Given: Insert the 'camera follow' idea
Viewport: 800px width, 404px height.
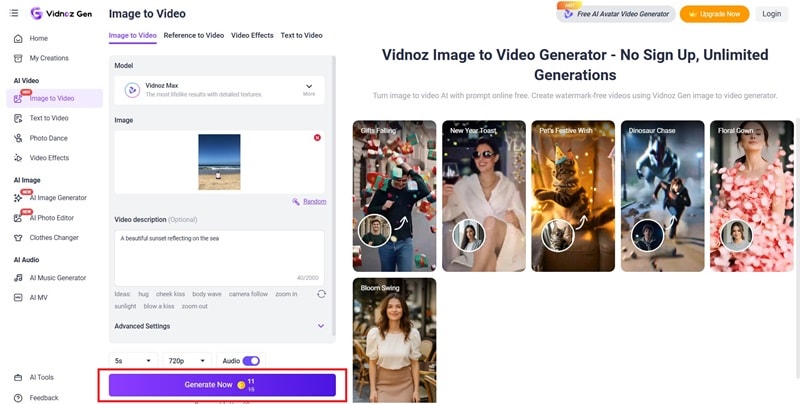Looking at the screenshot, I should [248, 294].
